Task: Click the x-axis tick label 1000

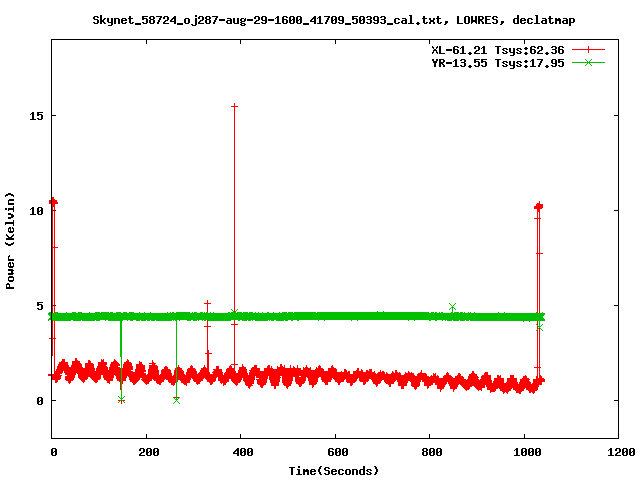Action: (527, 452)
